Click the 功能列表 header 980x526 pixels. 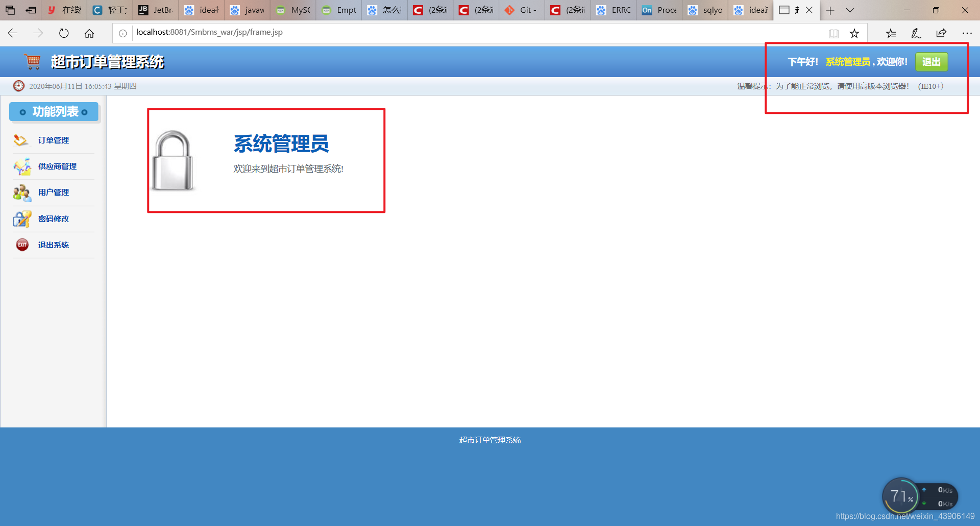(x=54, y=112)
